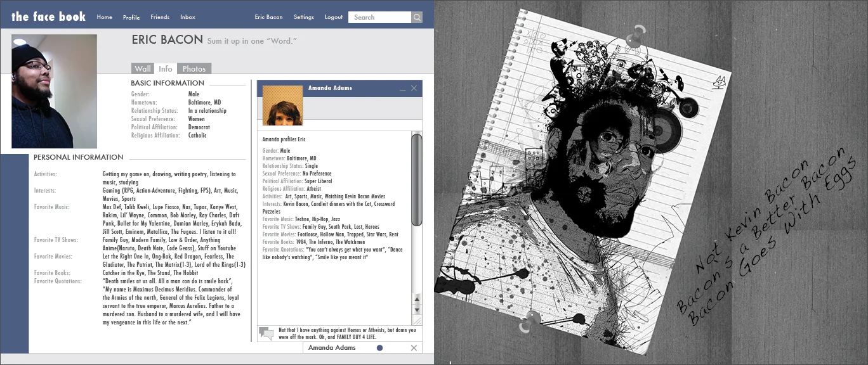The width and height of the screenshot is (868, 365).
Task: Open Profile from the navigation bar
Action: (131, 17)
